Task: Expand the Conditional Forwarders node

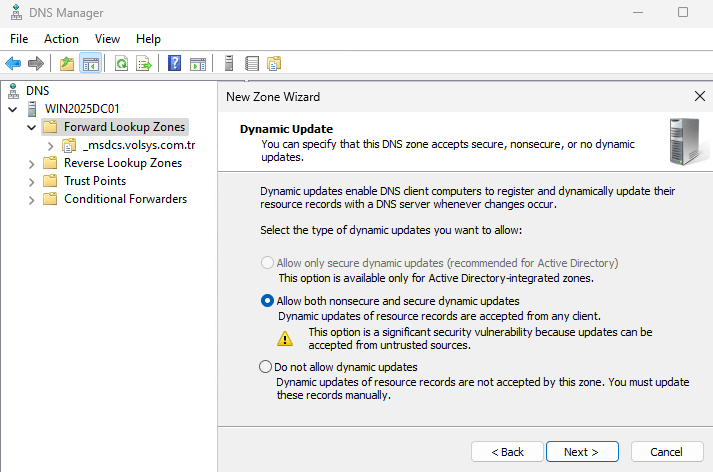Action: (x=31, y=199)
